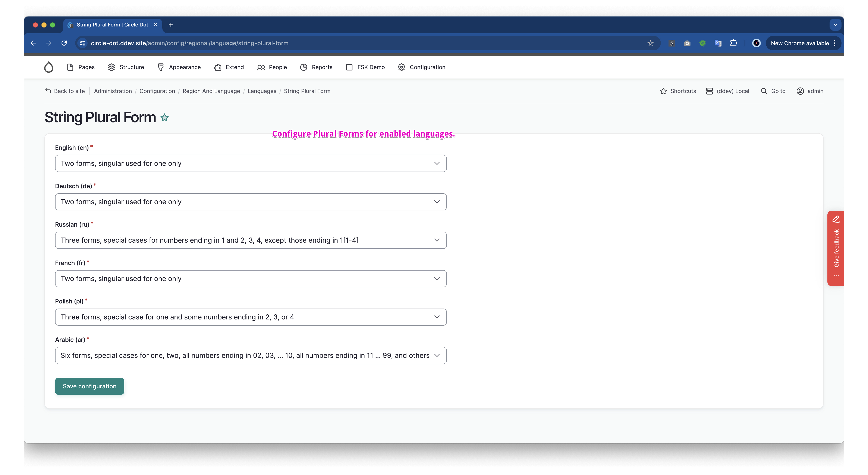Click the (ddev) Local environment indicator
The image size is (868, 475).
pyautogui.click(x=727, y=91)
